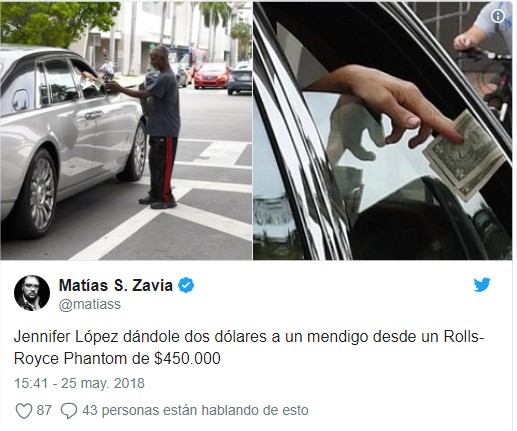
Task: Click the blue verified badge
Action: click(x=186, y=285)
